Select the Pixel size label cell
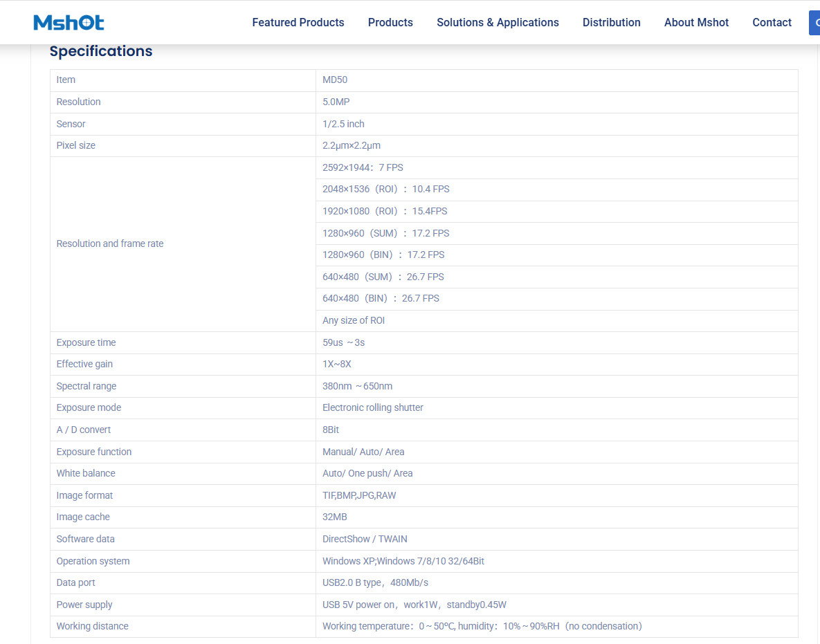Image resolution: width=820 pixels, height=644 pixels. (x=183, y=145)
